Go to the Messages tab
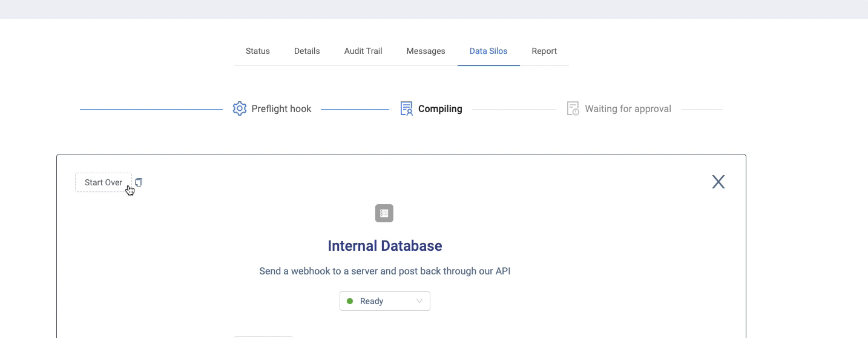The image size is (868, 338). pos(426,51)
